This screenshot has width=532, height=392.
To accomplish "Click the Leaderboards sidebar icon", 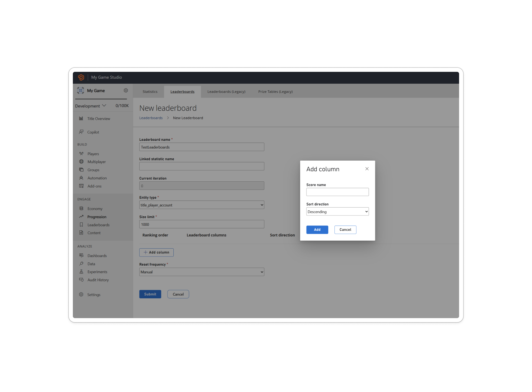I will click(81, 225).
